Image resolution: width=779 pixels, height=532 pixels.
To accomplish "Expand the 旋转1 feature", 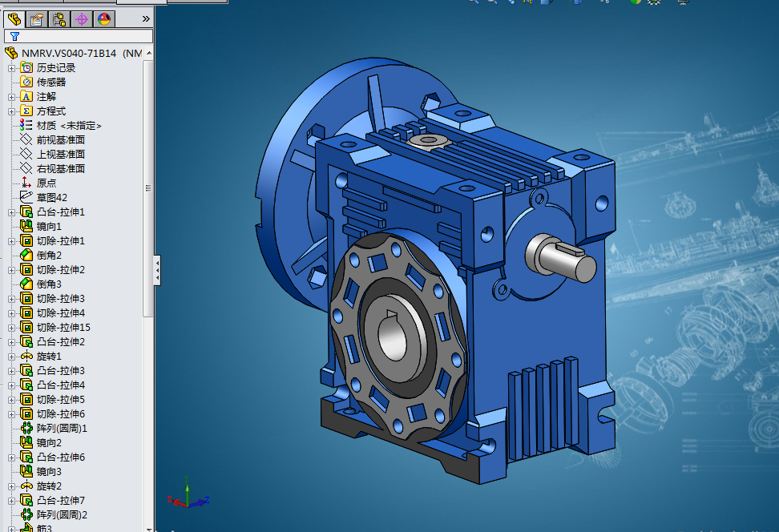I will (x=11, y=357).
